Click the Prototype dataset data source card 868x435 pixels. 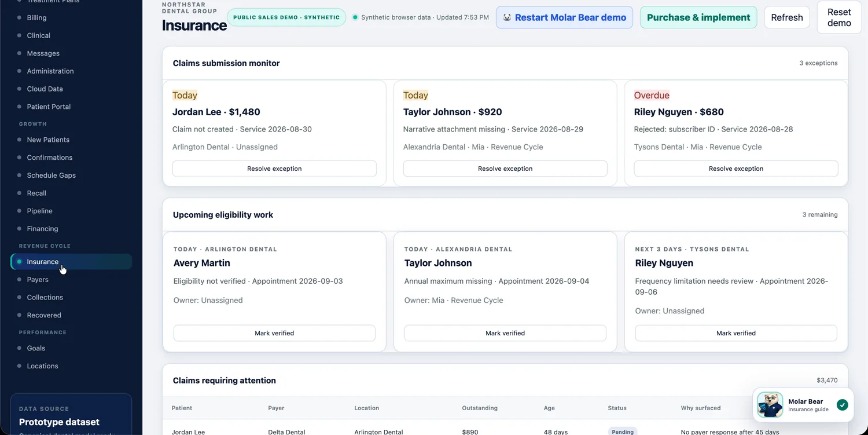point(71,415)
